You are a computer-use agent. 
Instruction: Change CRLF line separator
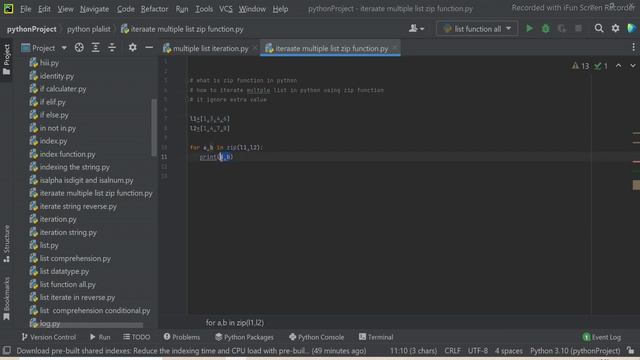[x=452, y=351]
